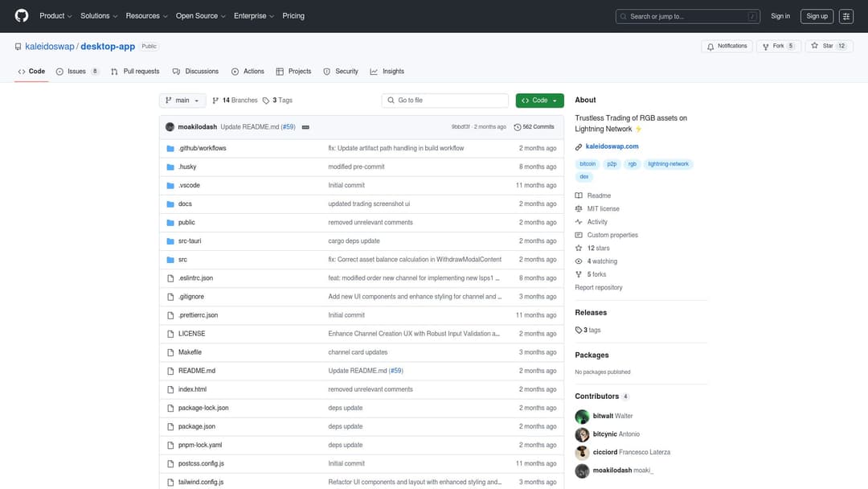Switch to the Issues tab
Viewport: 868px width, 489px height.
coord(77,72)
